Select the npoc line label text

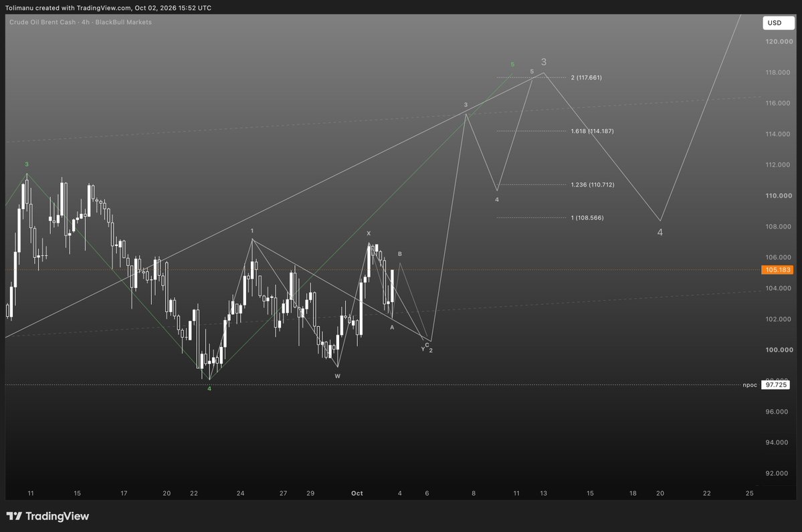point(750,385)
